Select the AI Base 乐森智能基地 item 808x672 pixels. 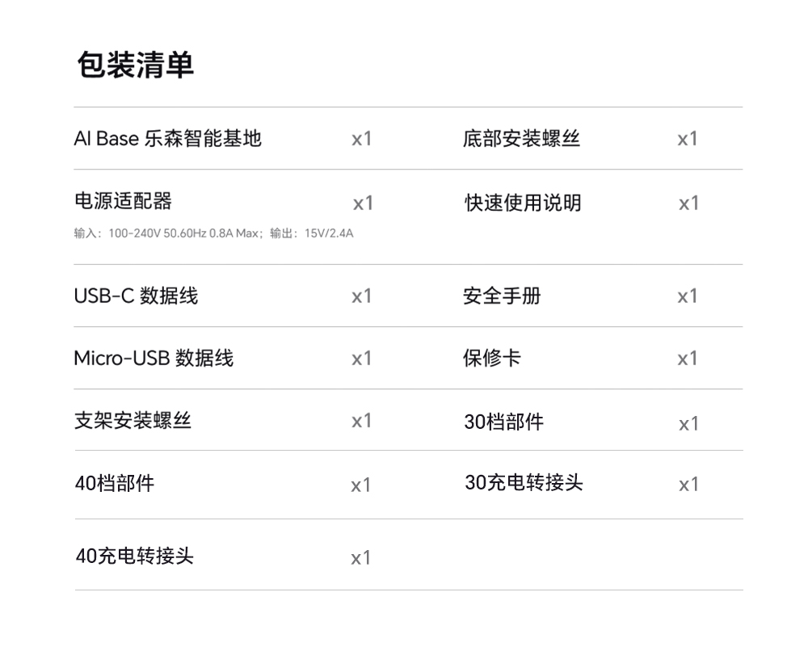(167, 139)
